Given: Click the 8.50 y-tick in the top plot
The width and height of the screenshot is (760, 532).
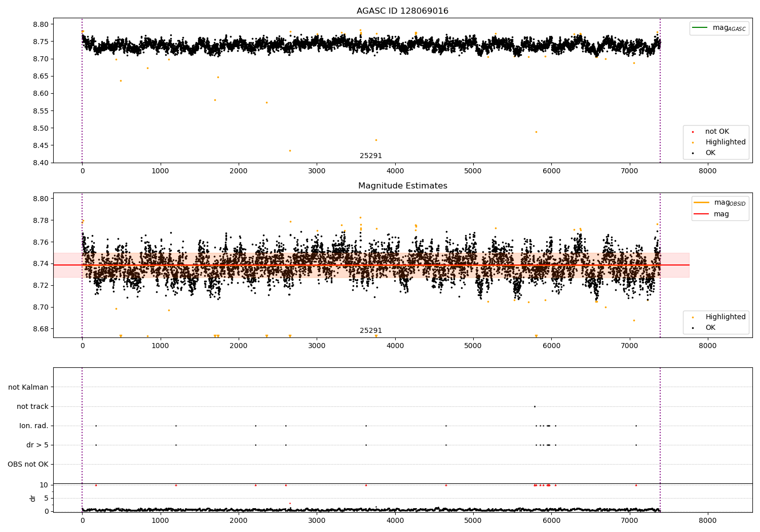Looking at the screenshot, I should [x=41, y=129].
